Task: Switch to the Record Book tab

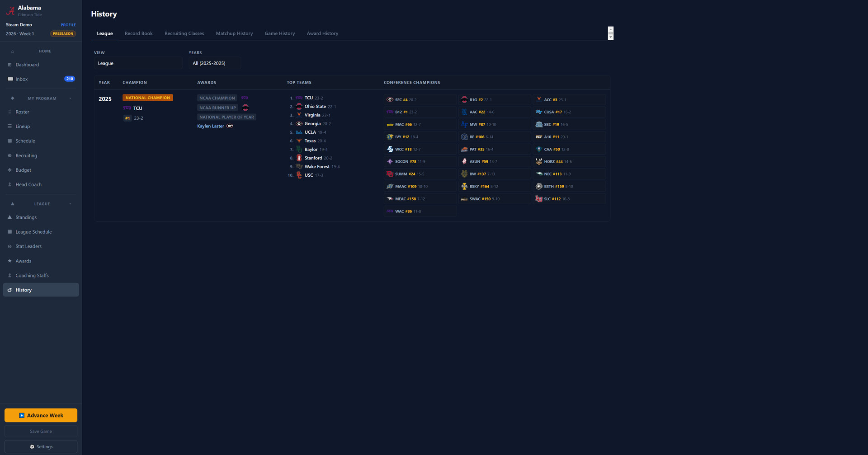Action: pyautogui.click(x=138, y=33)
